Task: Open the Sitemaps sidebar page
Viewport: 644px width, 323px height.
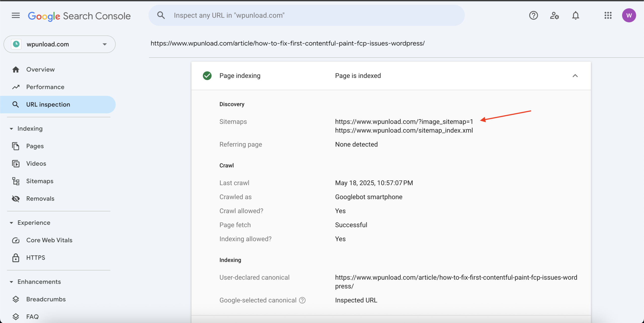Action: 58,181
